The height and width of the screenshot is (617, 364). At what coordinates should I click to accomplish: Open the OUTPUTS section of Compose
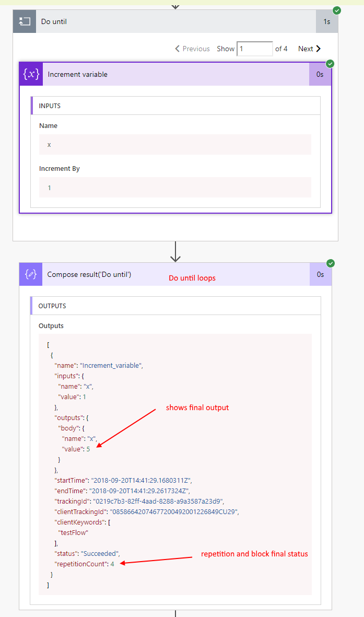tap(52, 306)
